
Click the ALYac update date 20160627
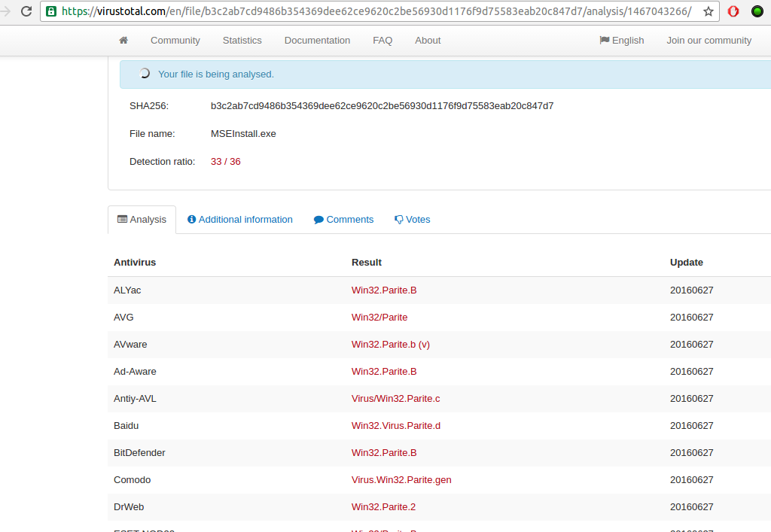[x=691, y=290]
